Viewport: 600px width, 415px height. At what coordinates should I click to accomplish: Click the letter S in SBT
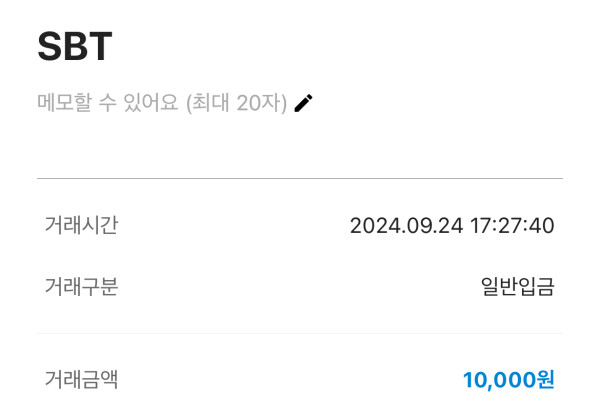point(49,46)
